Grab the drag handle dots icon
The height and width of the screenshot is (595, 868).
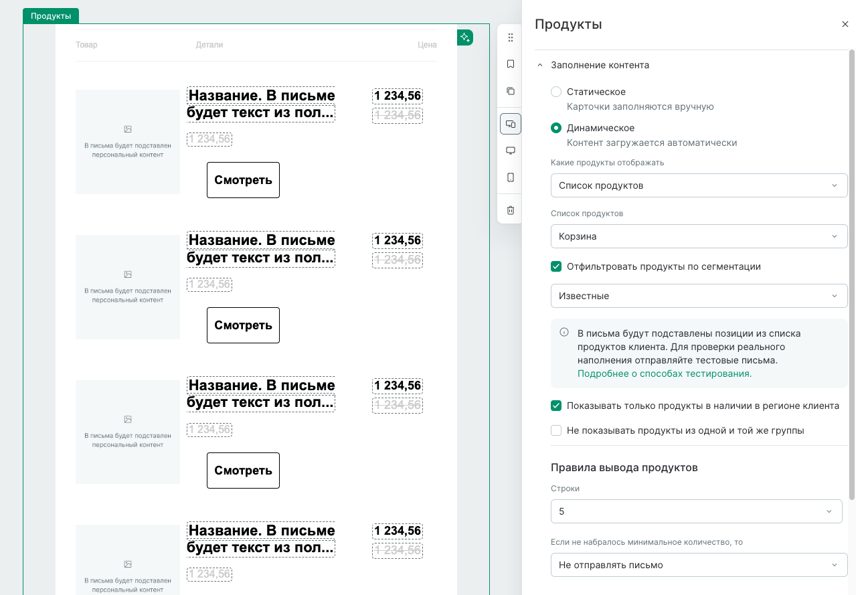click(511, 37)
